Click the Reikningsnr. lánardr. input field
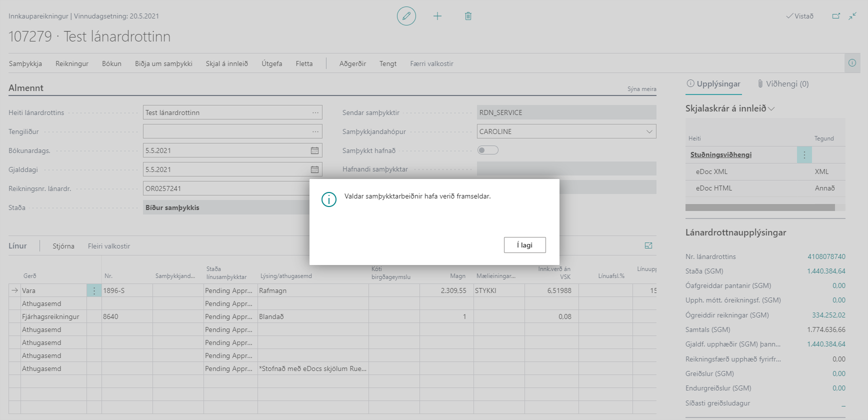Screen dimensions: 868x420 pos(226,188)
